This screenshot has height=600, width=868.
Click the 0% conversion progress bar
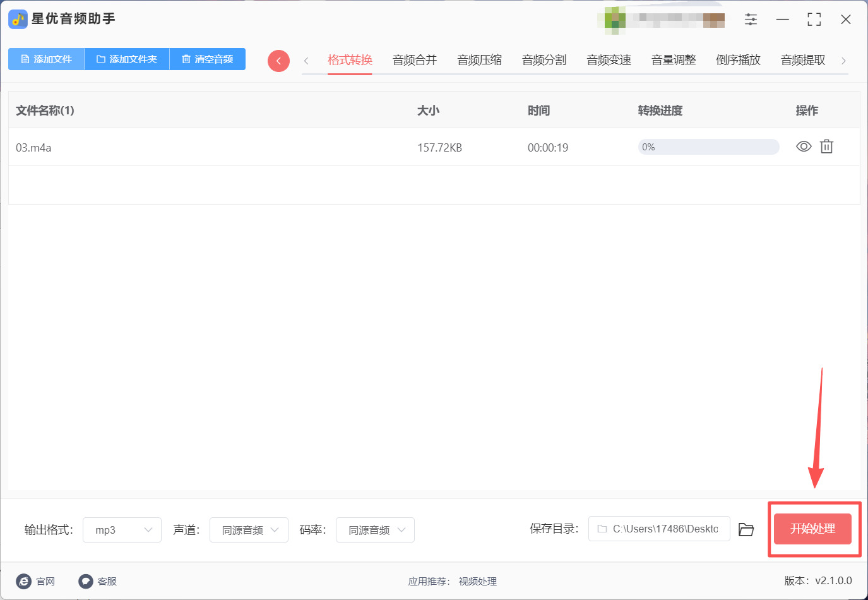(x=709, y=147)
